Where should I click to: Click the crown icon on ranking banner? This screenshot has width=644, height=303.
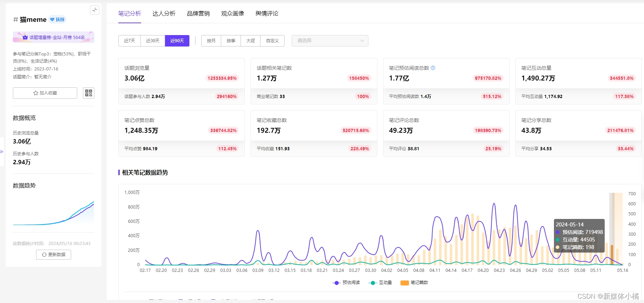pos(25,37)
